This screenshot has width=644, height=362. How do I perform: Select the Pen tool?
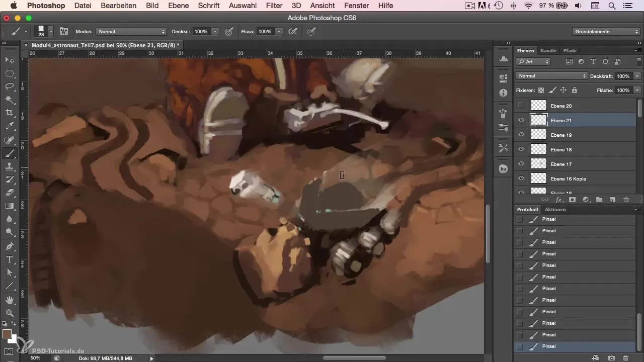pyautogui.click(x=9, y=246)
